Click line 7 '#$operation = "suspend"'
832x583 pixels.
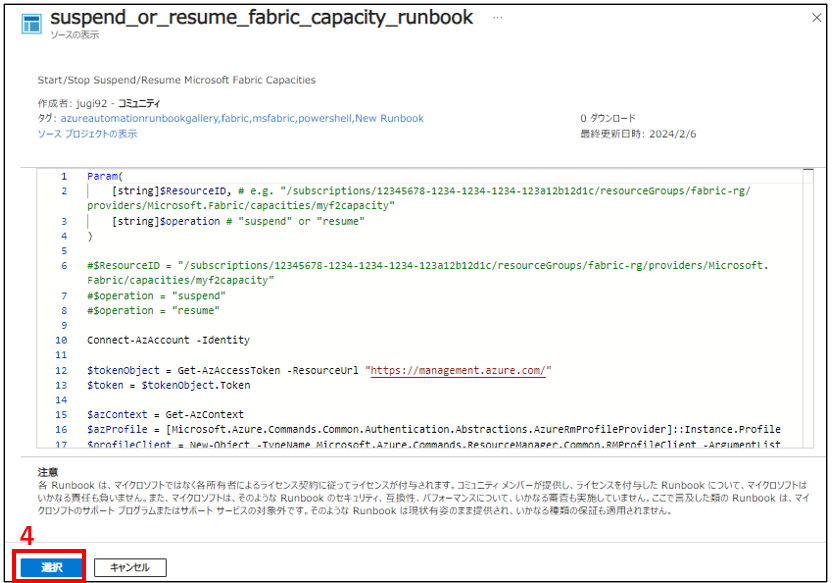[157, 295]
